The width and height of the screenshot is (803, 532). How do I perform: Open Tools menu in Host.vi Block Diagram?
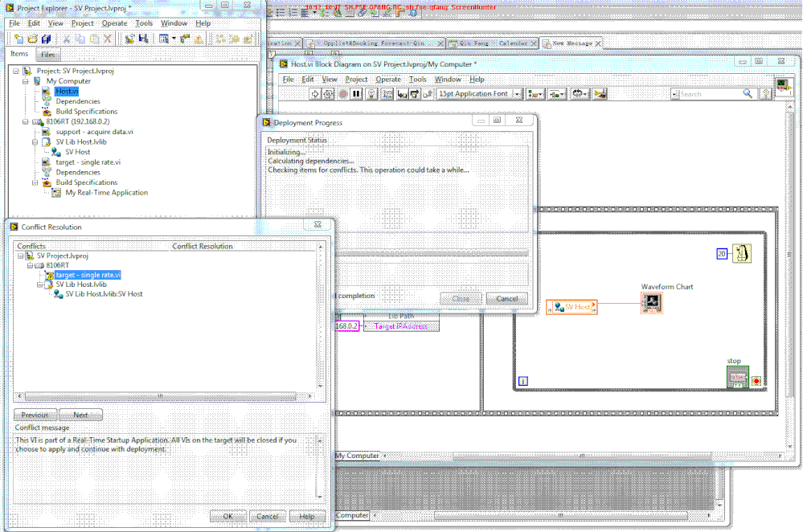click(417, 79)
